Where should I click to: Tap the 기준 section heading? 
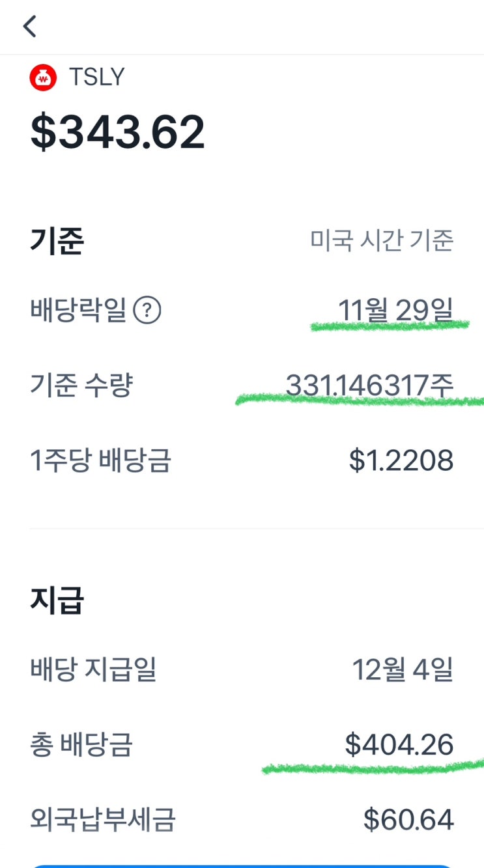[x=57, y=242]
